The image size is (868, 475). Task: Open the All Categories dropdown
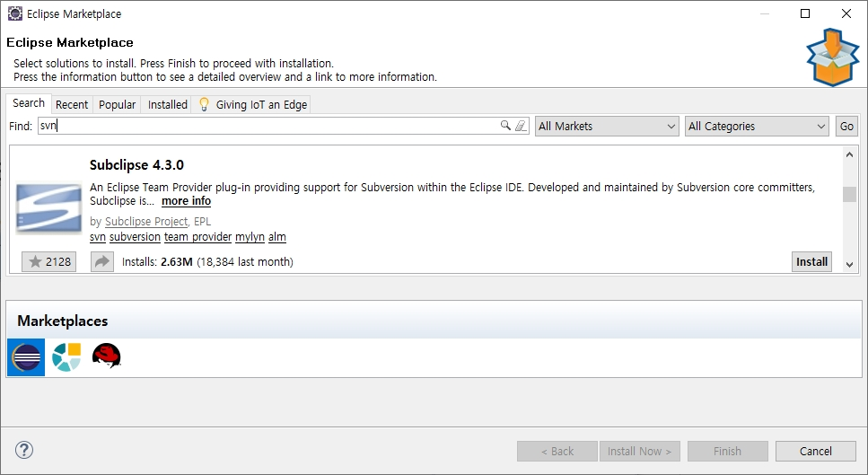[x=757, y=127]
